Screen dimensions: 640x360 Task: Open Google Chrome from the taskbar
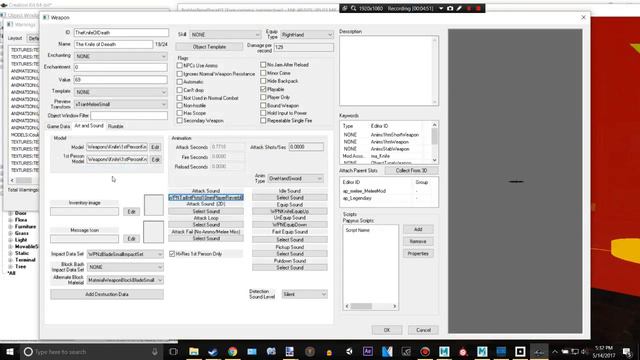(232, 351)
